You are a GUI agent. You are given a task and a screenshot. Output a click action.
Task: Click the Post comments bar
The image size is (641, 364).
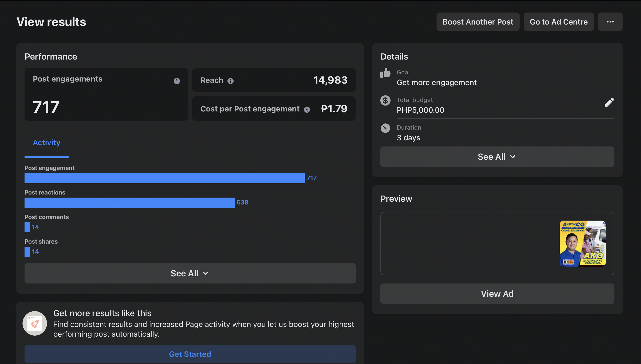tap(27, 227)
